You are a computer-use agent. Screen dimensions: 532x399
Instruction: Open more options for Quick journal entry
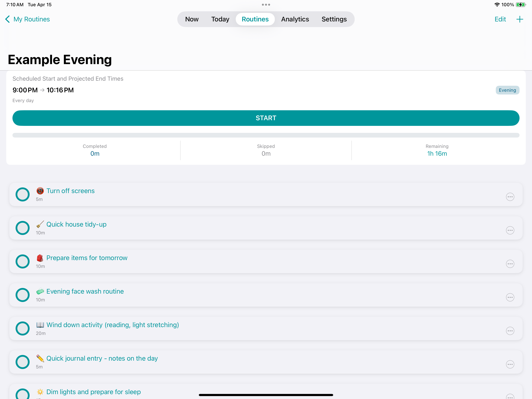(510, 364)
